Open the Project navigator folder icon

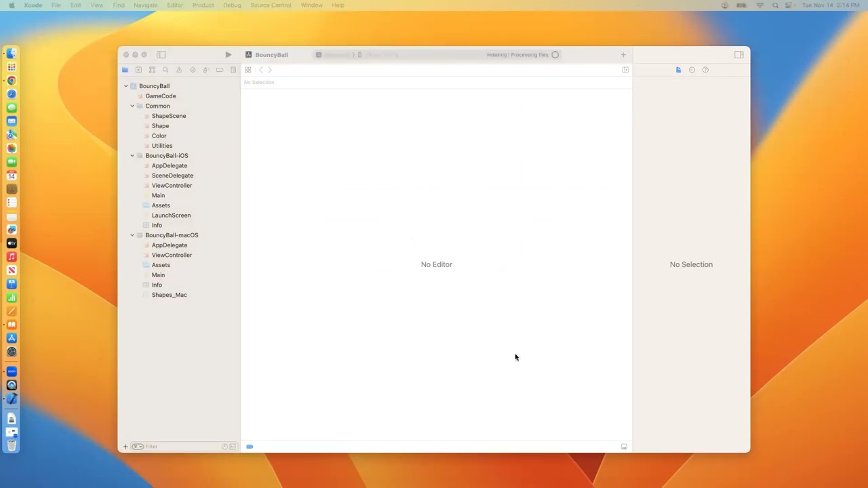[125, 70]
